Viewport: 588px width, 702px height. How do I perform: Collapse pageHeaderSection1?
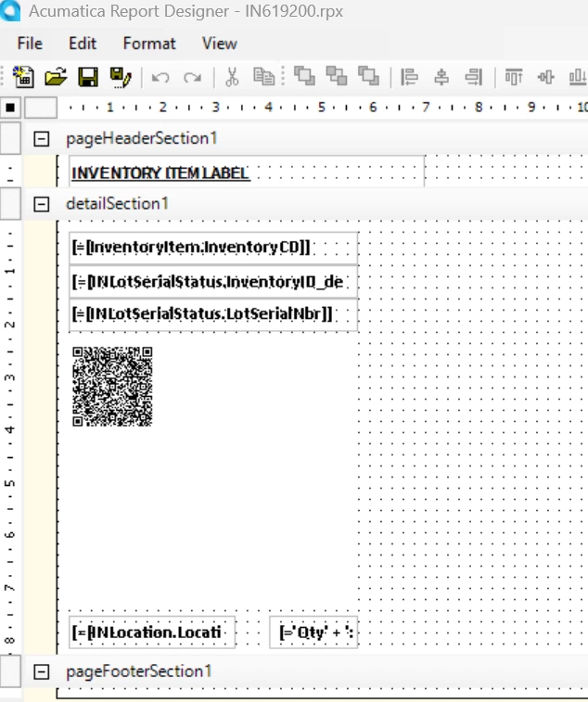pyautogui.click(x=41, y=139)
